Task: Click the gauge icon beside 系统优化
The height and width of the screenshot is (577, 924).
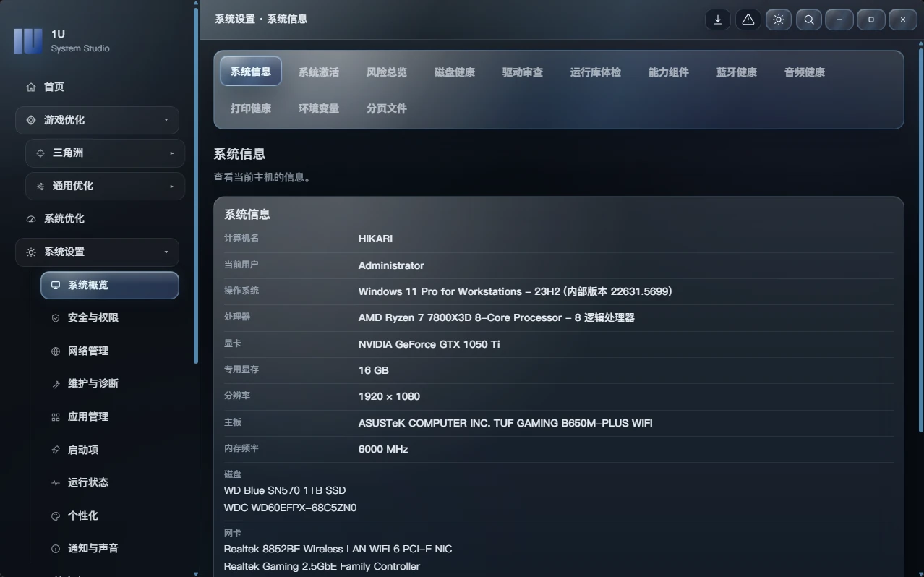Action: [31, 219]
